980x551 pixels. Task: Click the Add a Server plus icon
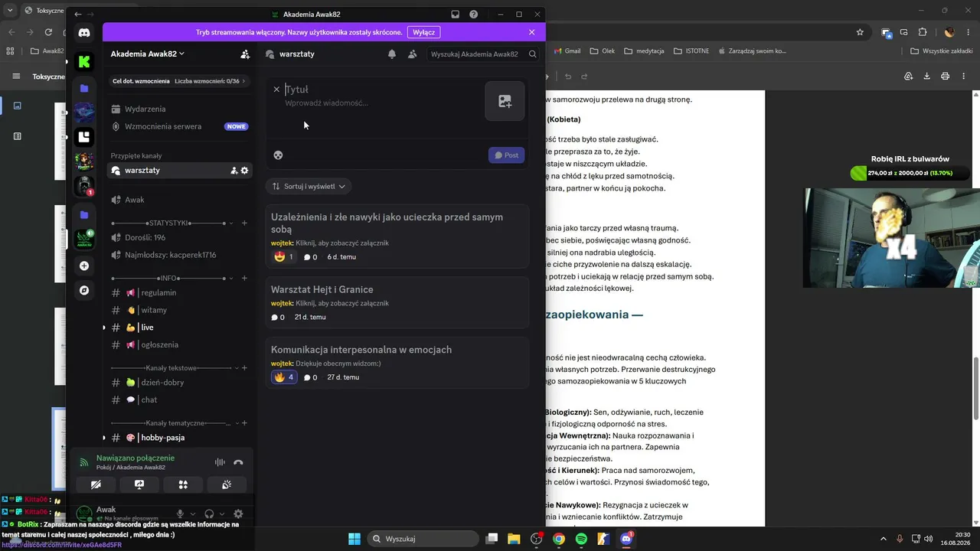point(84,266)
